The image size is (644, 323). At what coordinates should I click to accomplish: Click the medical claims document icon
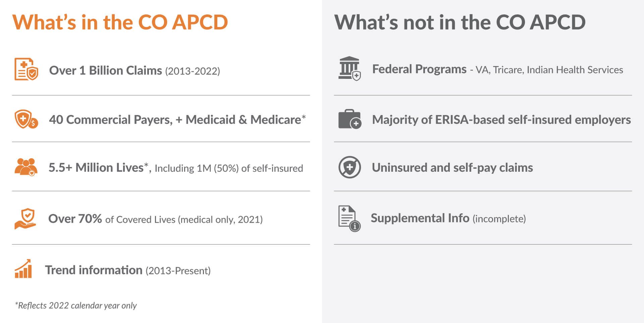click(26, 69)
